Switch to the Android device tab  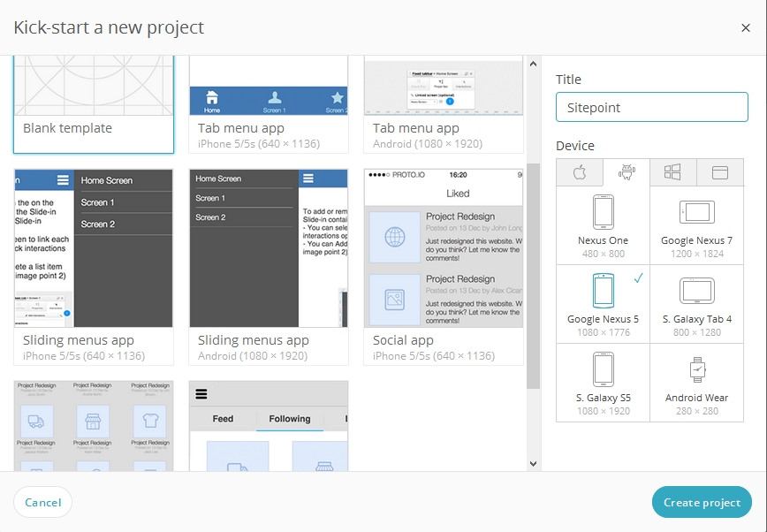[627, 172]
